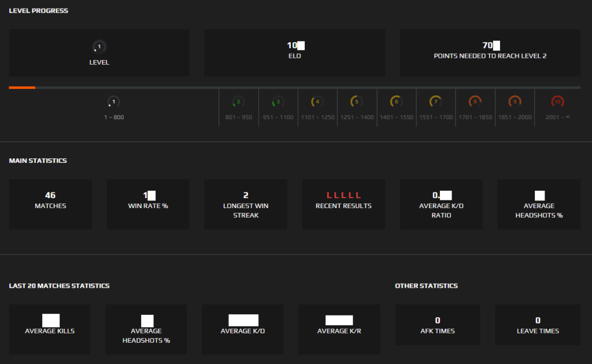Click the red L recent results letters
Screen dimensions: 592x364
point(343,195)
